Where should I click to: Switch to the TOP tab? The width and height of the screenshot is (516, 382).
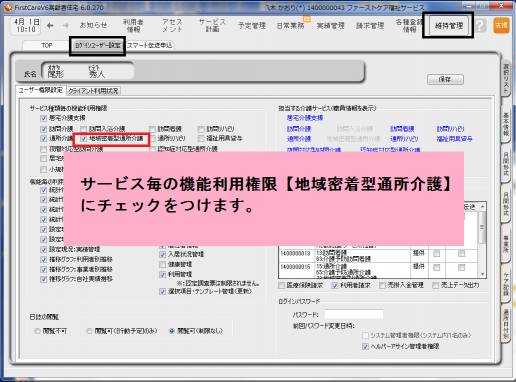(x=47, y=45)
